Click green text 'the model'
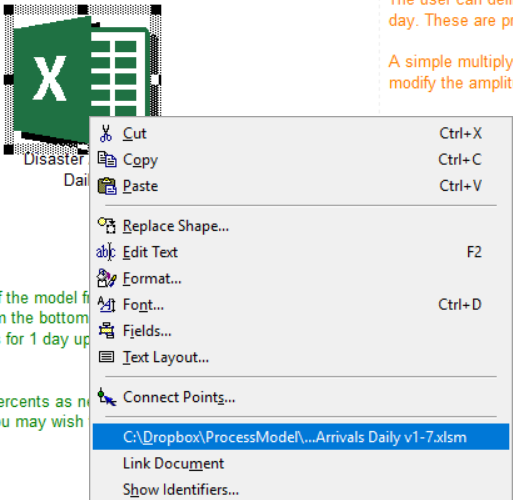Screen dimensions: 513x500 [42, 298]
